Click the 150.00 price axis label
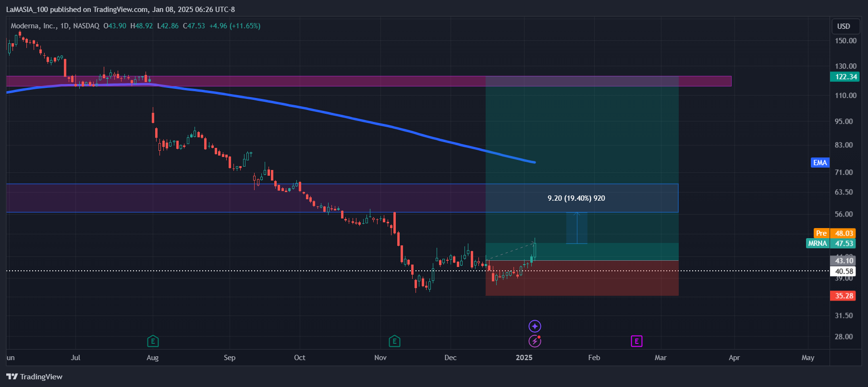Image resolution: width=868 pixels, height=387 pixels. pyautogui.click(x=845, y=41)
